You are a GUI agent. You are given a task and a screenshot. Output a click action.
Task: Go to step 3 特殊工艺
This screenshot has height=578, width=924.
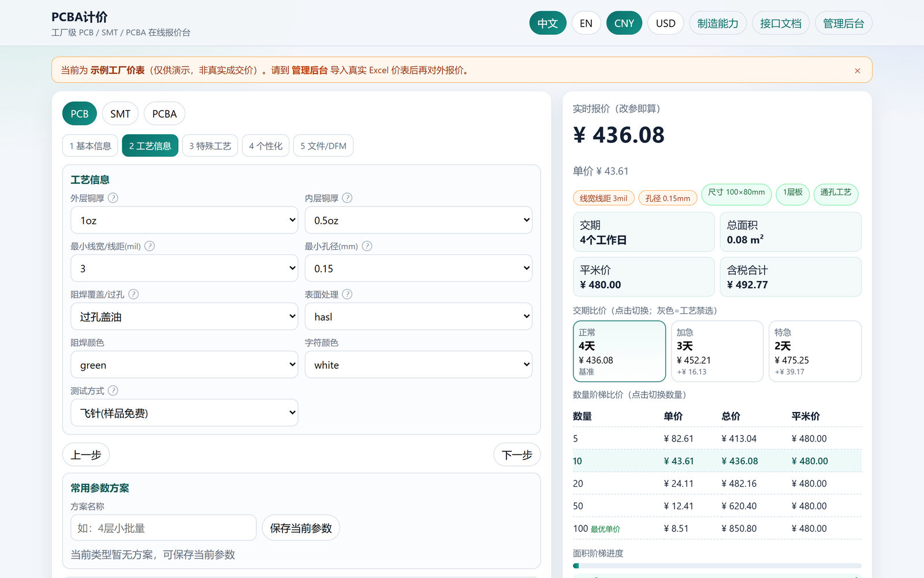(210, 146)
